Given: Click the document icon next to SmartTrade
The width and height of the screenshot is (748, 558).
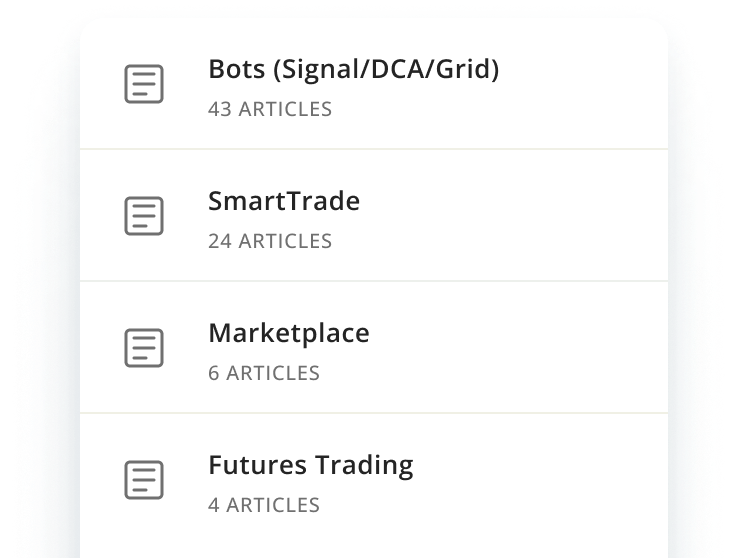Looking at the screenshot, I should [144, 216].
